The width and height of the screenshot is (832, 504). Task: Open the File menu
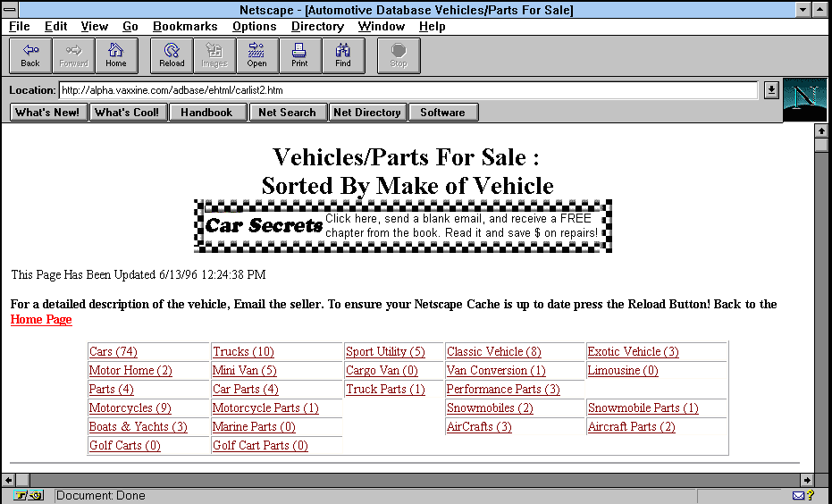(20, 27)
